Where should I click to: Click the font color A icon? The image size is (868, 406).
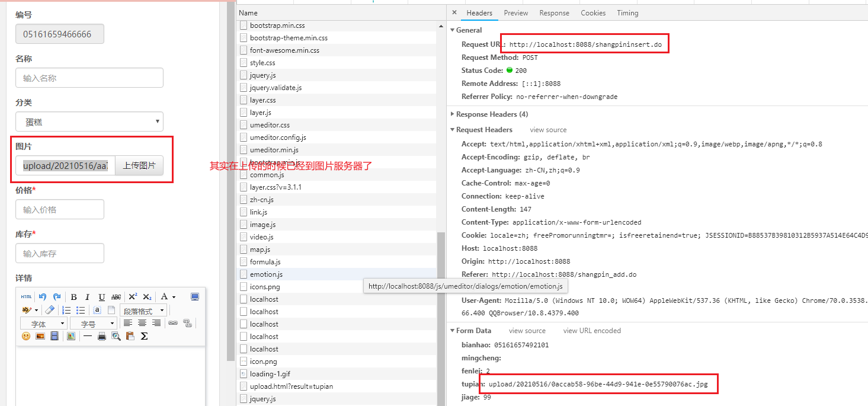[164, 296]
